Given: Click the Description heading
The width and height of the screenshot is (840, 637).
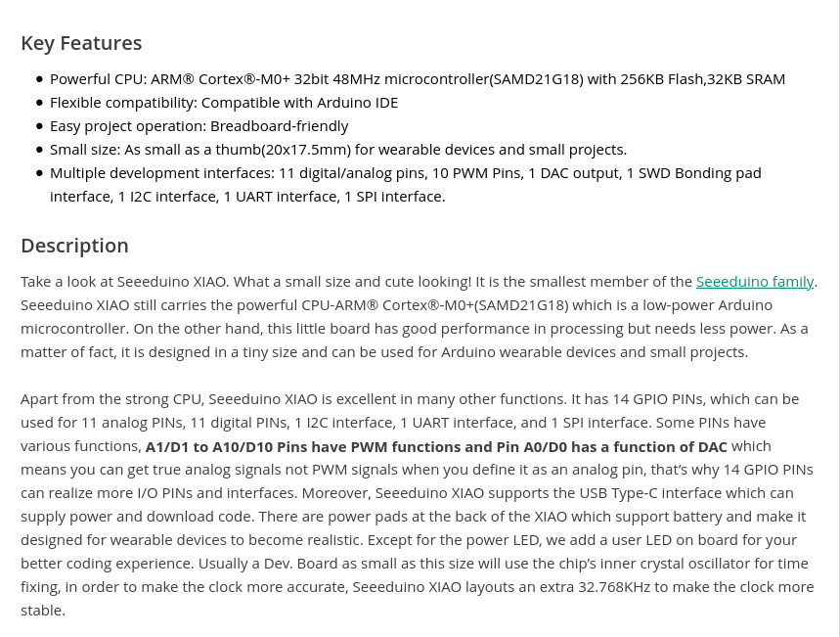Looking at the screenshot, I should pos(74,247).
